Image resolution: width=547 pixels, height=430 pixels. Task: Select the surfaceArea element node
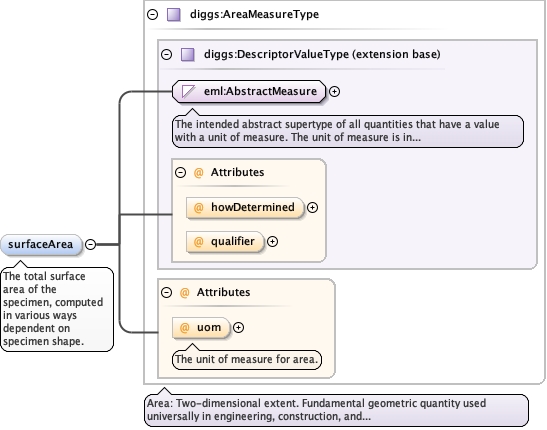[41, 244]
